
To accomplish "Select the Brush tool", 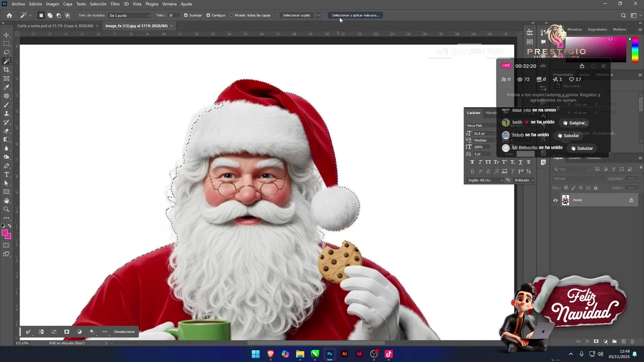I will [7, 105].
